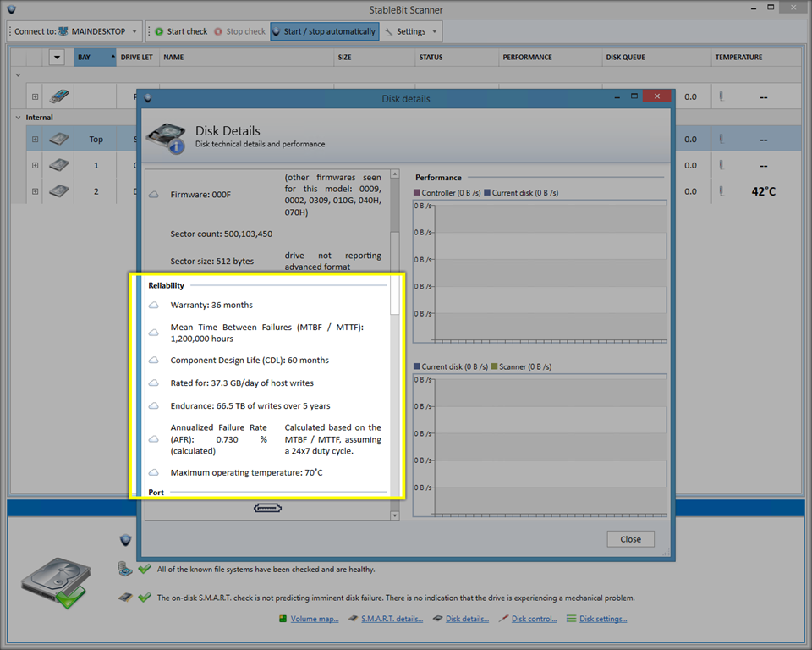Click the file system check status icon
812x650 pixels.
tap(125, 569)
